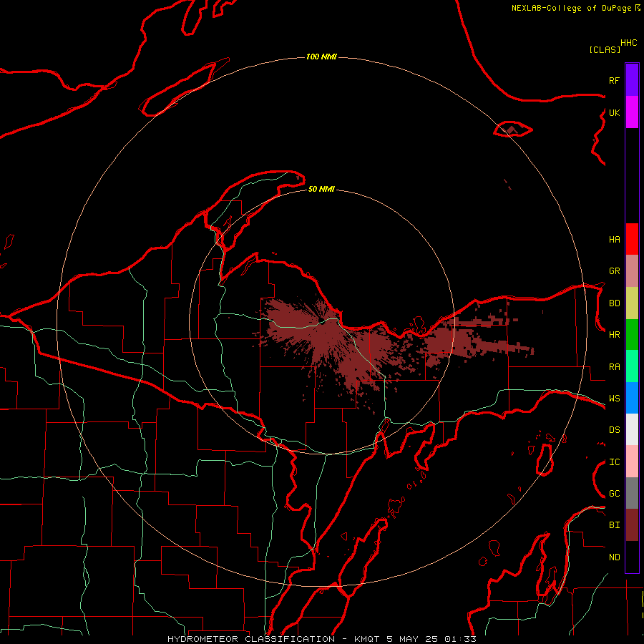
Task: Click the RF legend label
Action: click(614, 80)
